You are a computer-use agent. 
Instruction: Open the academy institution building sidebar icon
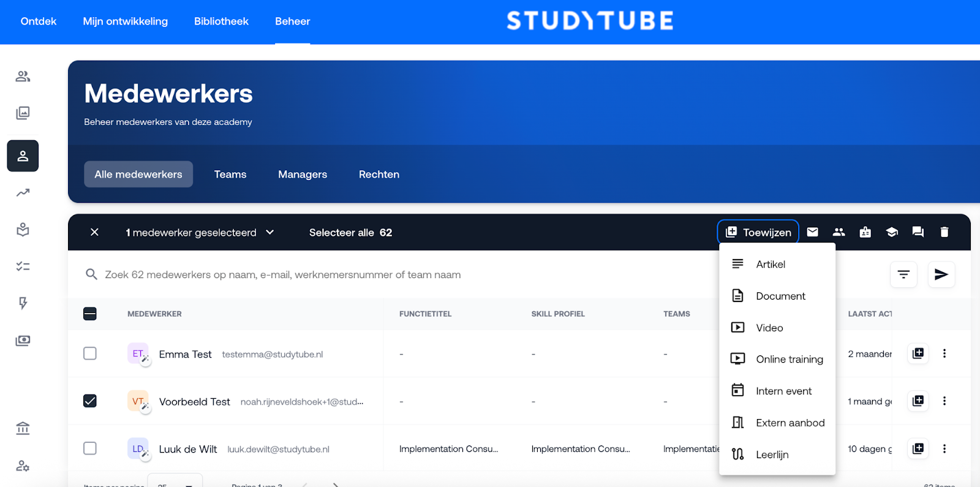tap(23, 428)
